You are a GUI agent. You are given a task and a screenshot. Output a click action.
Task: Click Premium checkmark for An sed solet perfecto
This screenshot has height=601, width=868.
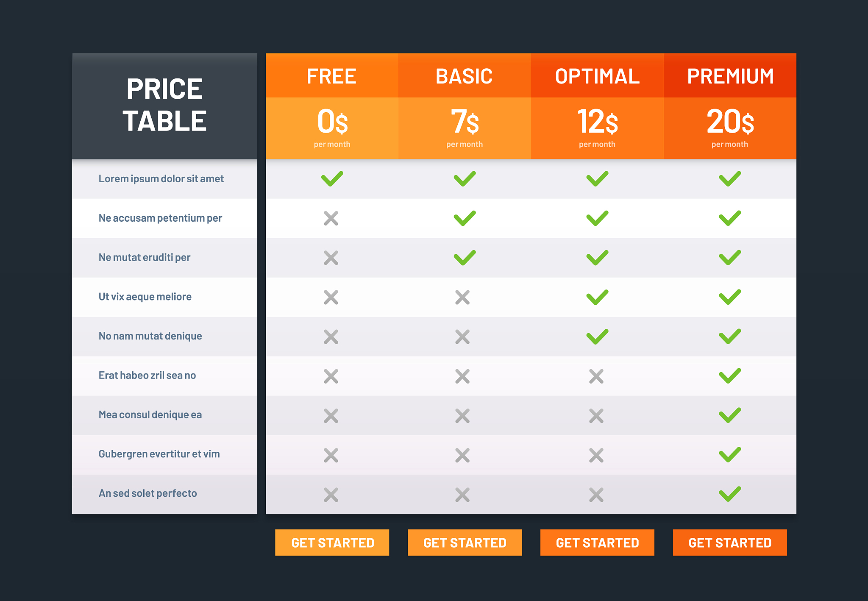pyautogui.click(x=730, y=494)
